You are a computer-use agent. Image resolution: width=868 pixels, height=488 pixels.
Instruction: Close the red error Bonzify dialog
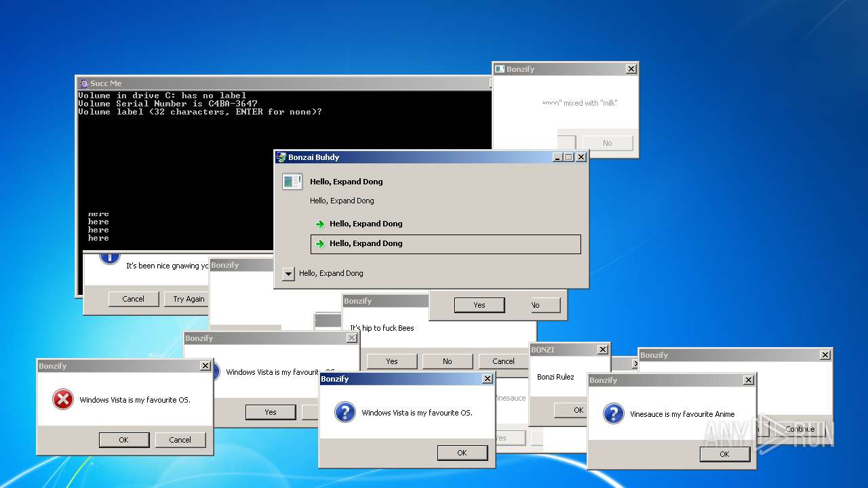(205, 366)
